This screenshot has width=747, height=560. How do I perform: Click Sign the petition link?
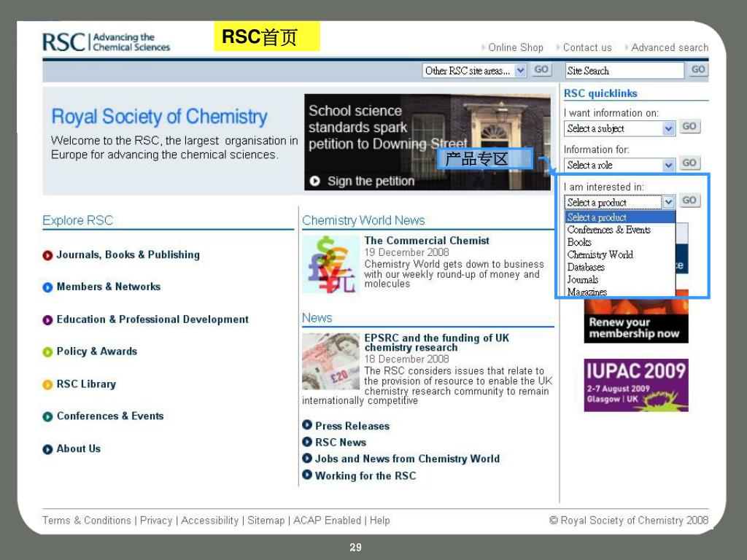tap(371, 182)
